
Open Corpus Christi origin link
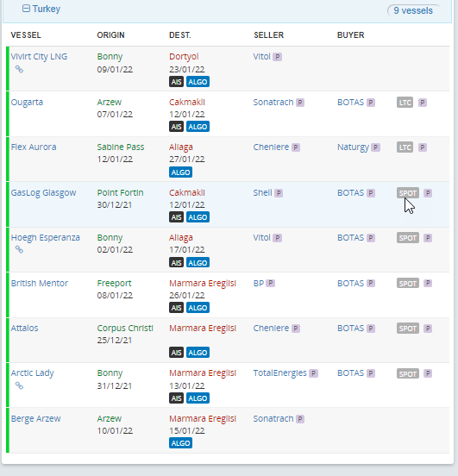(125, 329)
